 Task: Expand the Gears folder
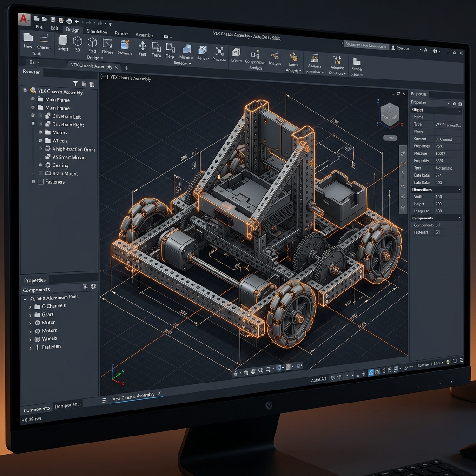click(30, 315)
